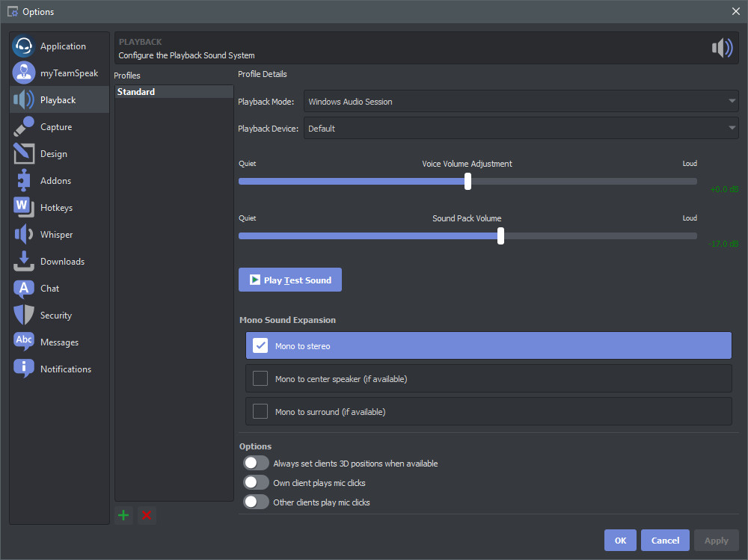
Task: Confirm settings with OK button
Action: [x=620, y=540]
